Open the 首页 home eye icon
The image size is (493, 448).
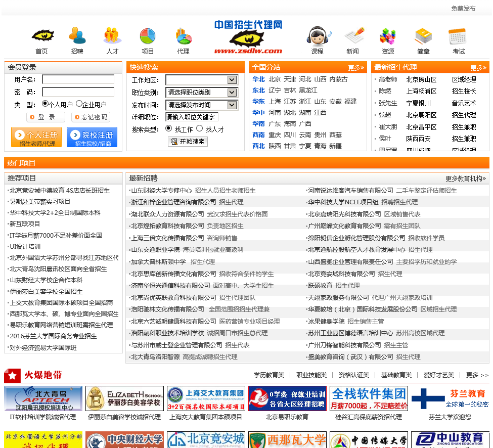(42, 36)
